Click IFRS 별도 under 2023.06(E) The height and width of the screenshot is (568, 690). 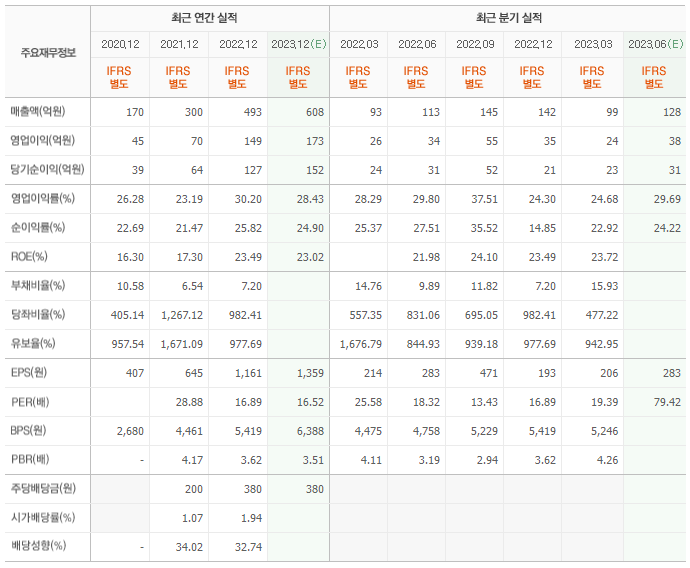[653, 77]
